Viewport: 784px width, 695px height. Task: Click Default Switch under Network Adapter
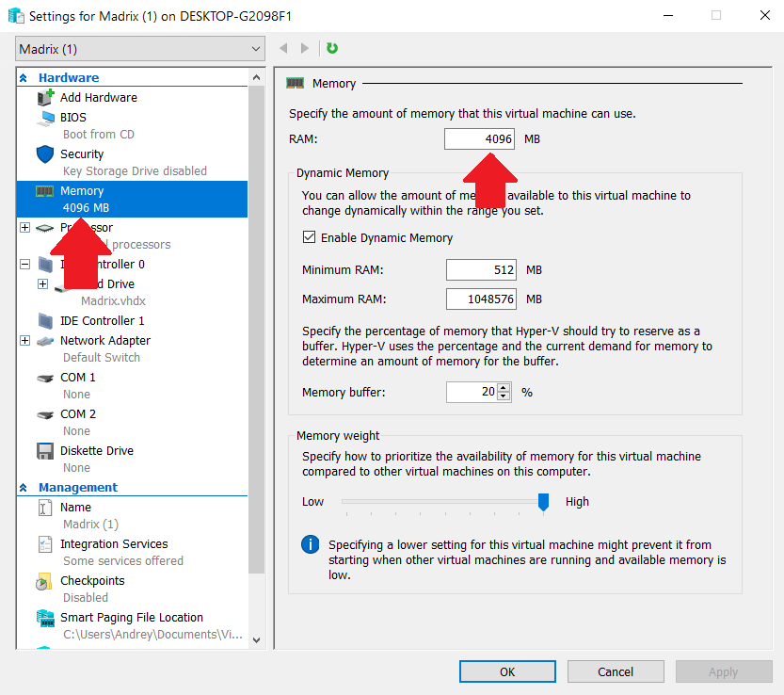[x=102, y=358]
